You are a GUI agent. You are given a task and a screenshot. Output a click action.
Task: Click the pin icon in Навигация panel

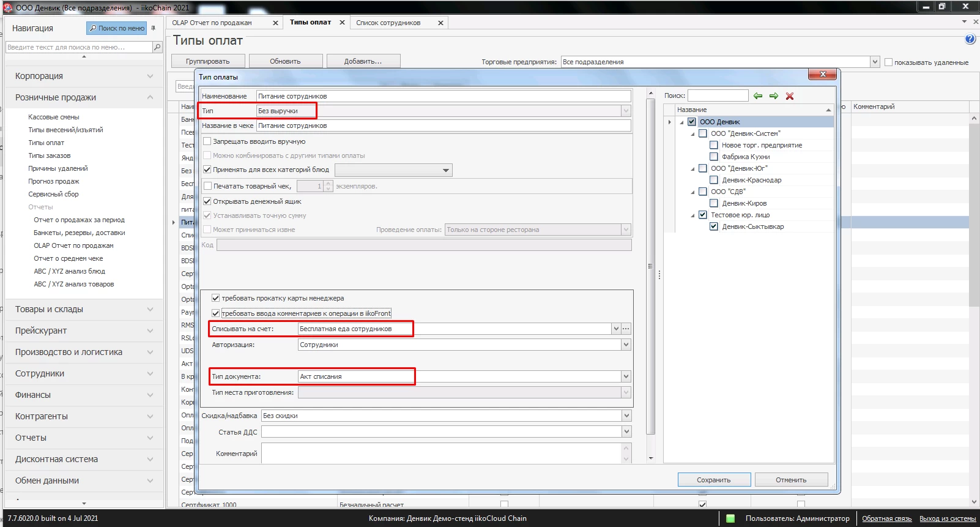click(x=153, y=28)
